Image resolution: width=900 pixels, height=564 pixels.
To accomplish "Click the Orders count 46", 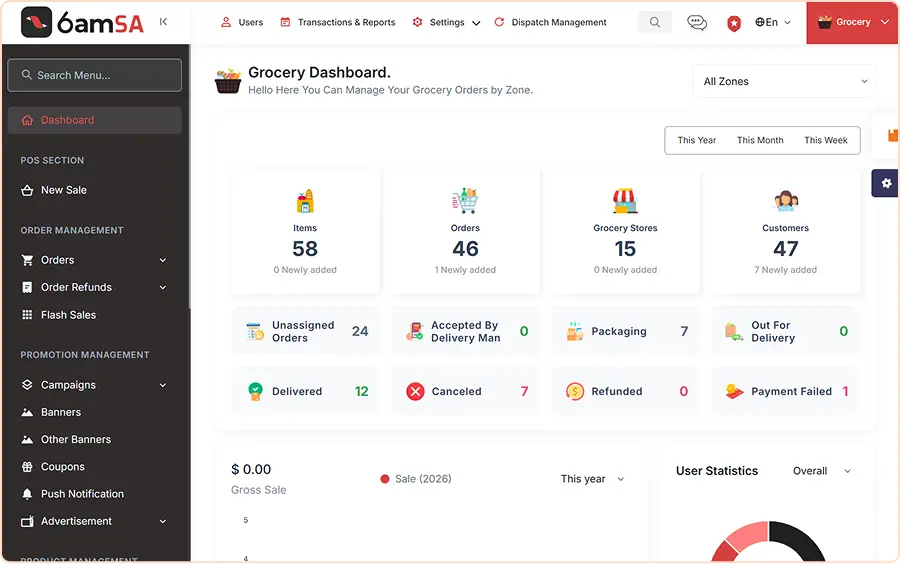I will (x=465, y=249).
